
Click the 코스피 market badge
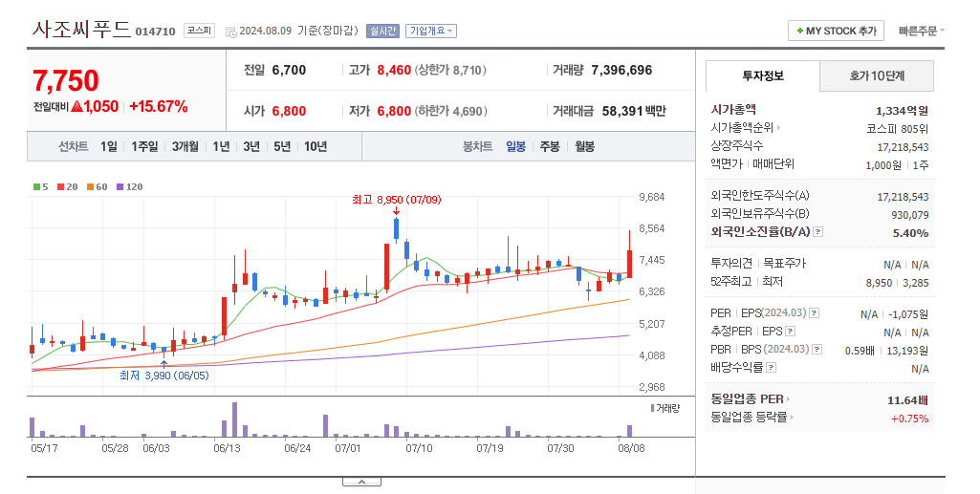199,30
